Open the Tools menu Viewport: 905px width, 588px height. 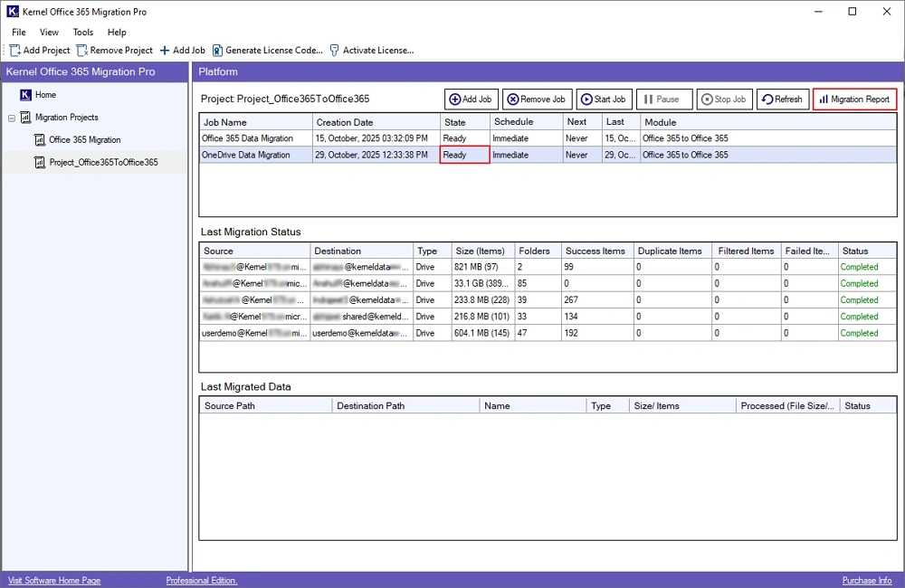[82, 32]
